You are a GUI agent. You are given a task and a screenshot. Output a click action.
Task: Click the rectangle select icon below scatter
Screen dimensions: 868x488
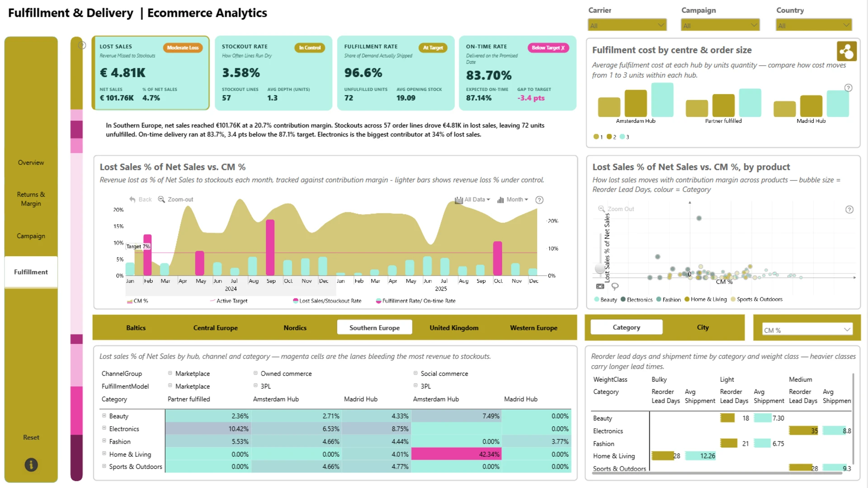click(600, 286)
